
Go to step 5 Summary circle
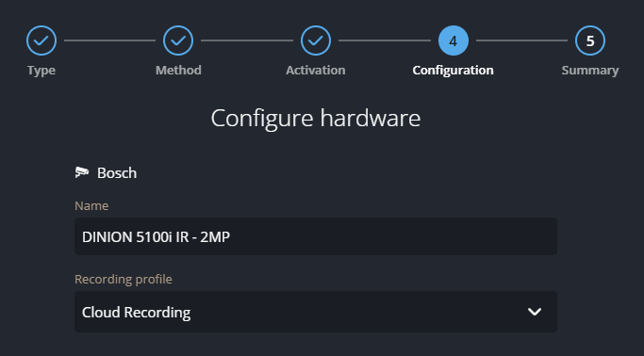click(x=590, y=40)
